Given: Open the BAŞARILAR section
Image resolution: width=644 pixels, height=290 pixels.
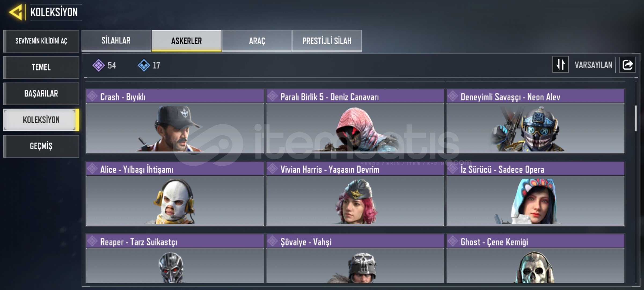Looking at the screenshot, I should tap(41, 93).
